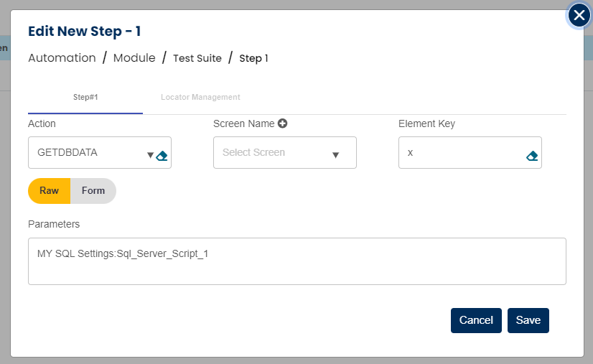Open the Select Screen dropdown arrow
593x364 pixels.
[335, 154]
